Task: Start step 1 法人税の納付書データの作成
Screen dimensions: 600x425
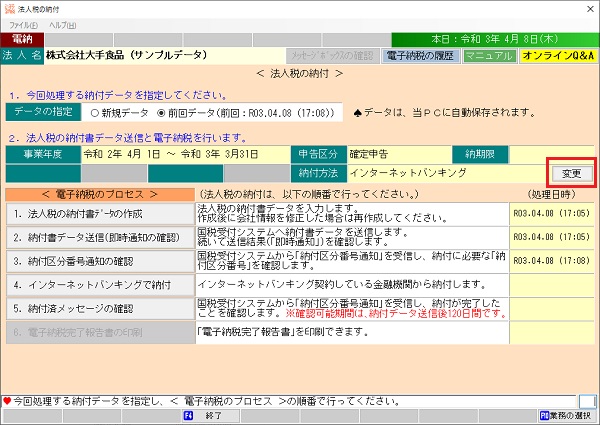Action: tap(100, 214)
